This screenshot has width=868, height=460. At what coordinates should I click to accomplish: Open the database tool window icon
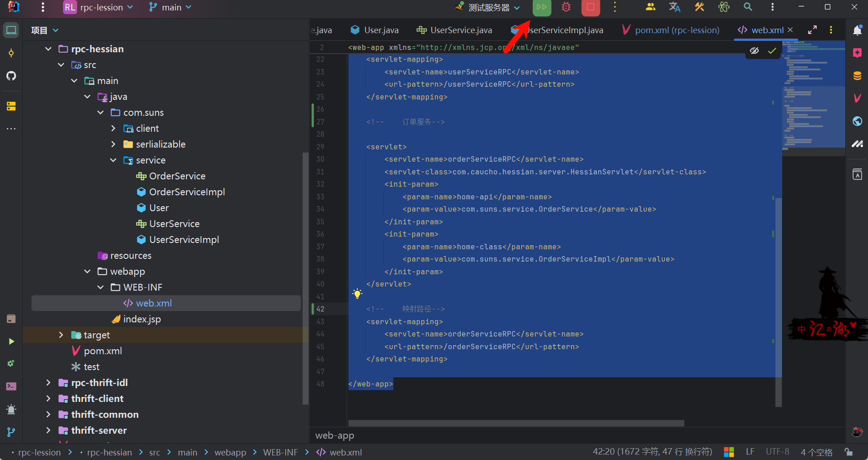(857, 76)
